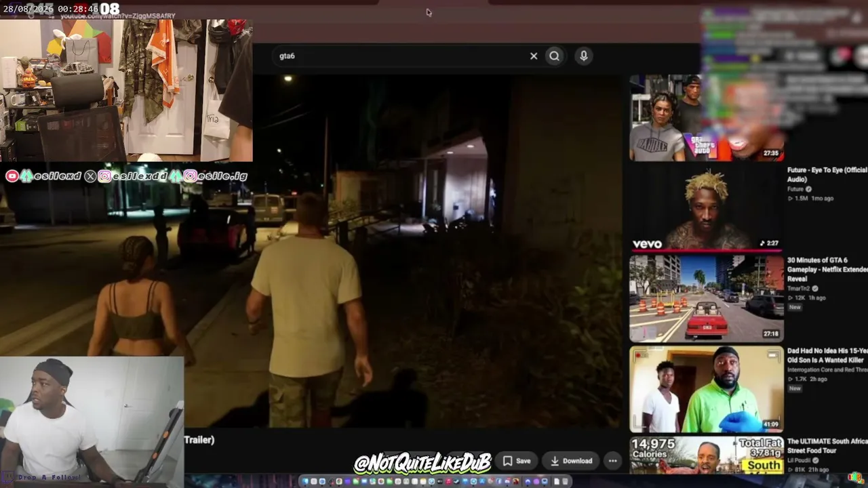Open the Future - Eye To Eye title
This screenshot has width=868, height=488.
[x=827, y=174]
